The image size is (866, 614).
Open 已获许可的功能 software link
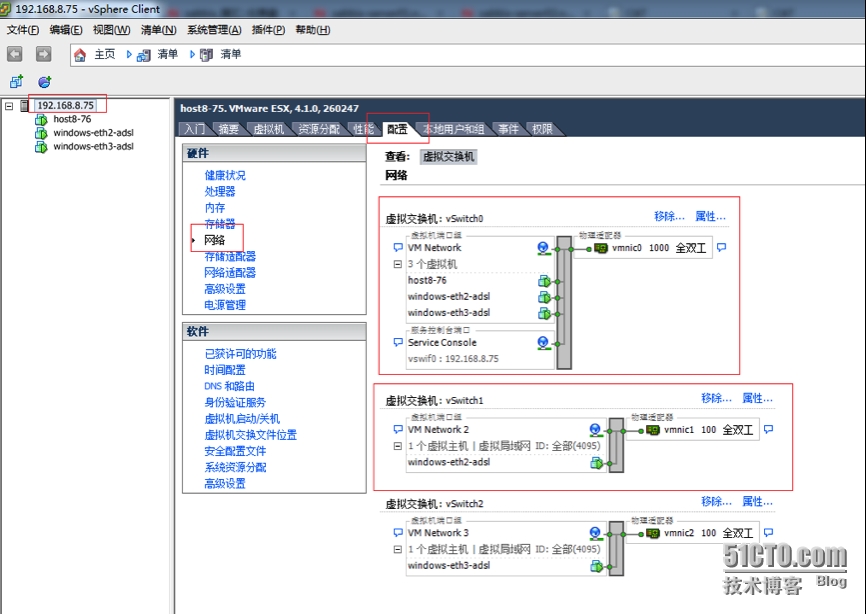pyautogui.click(x=240, y=354)
